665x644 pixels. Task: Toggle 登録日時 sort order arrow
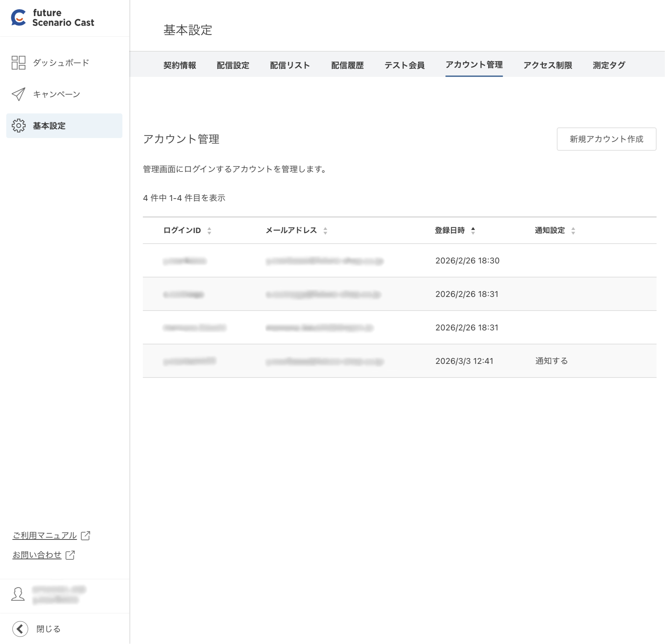tap(473, 231)
